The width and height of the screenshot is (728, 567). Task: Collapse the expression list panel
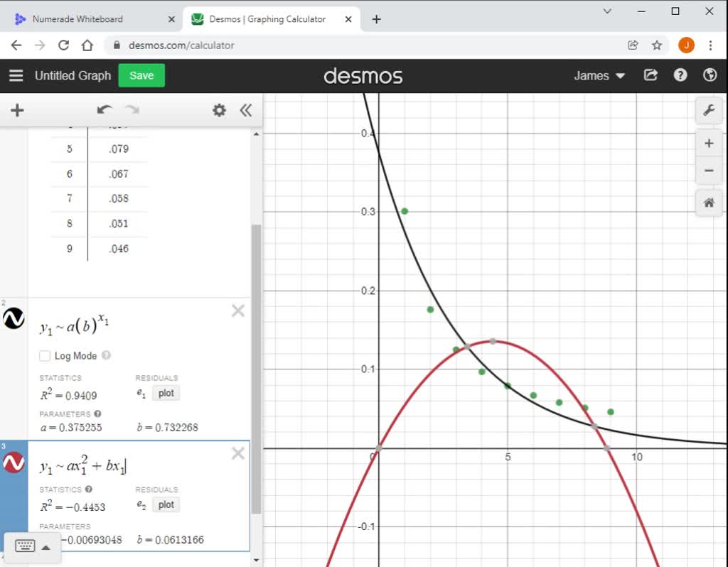[x=246, y=110]
